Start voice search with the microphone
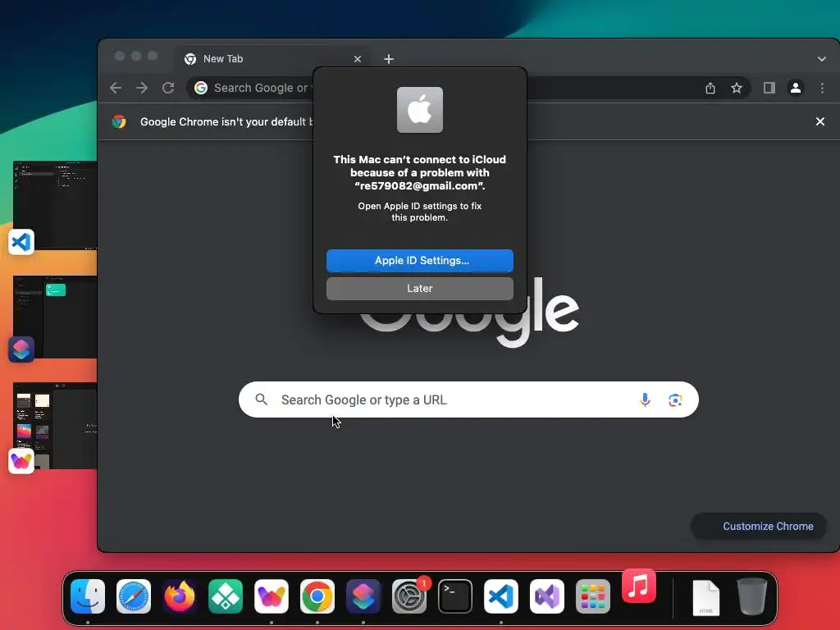 pos(645,399)
